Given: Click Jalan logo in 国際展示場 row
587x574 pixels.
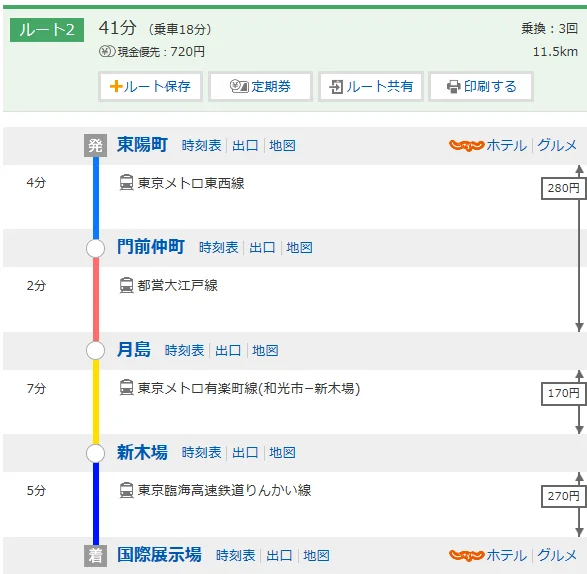Looking at the screenshot, I should coord(466,555).
